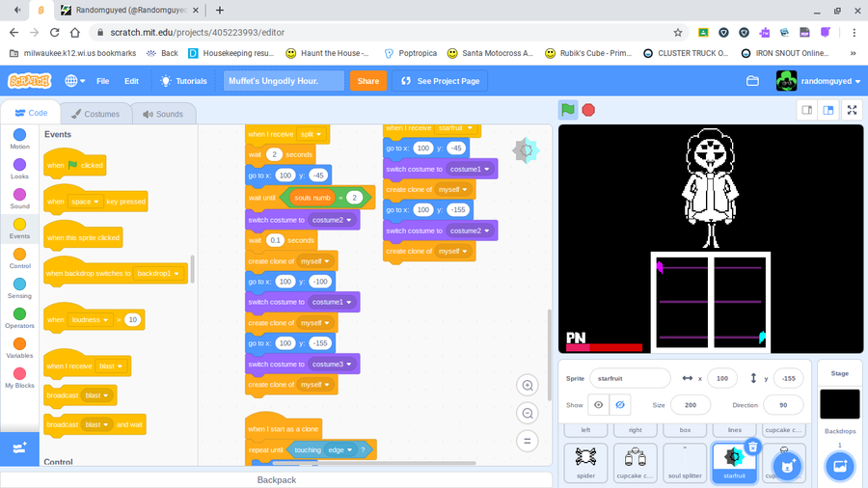Edit project title Muffet's Ungodly Hour
868x488 pixels.
point(284,81)
